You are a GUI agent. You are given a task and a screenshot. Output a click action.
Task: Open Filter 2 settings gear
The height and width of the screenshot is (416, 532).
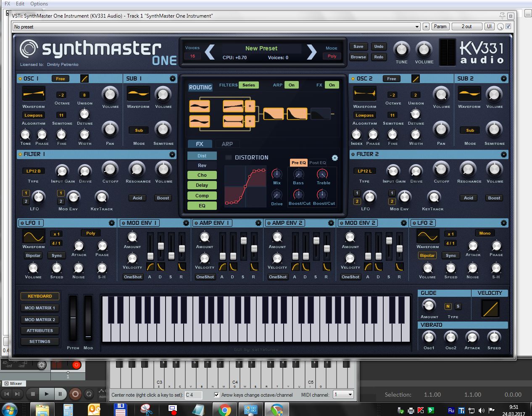[x=503, y=154]
